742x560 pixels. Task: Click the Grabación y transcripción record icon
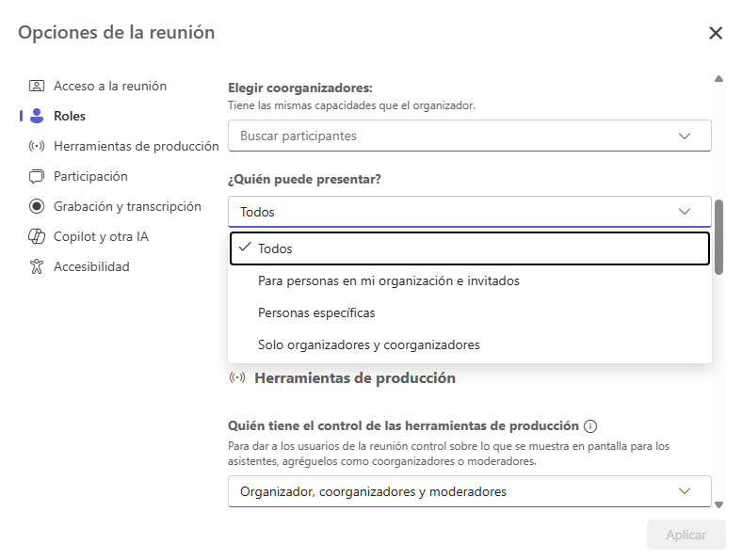[37, 206]
